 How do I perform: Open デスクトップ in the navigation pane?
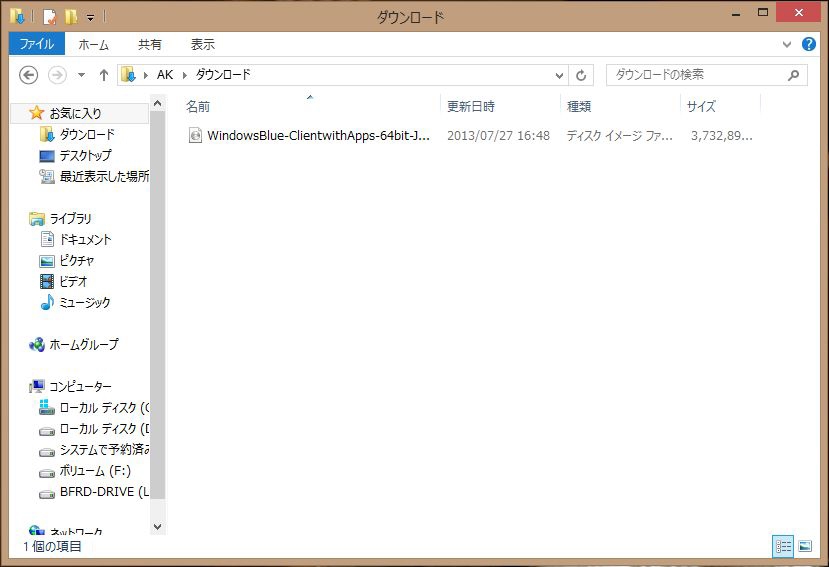(85, 156)
